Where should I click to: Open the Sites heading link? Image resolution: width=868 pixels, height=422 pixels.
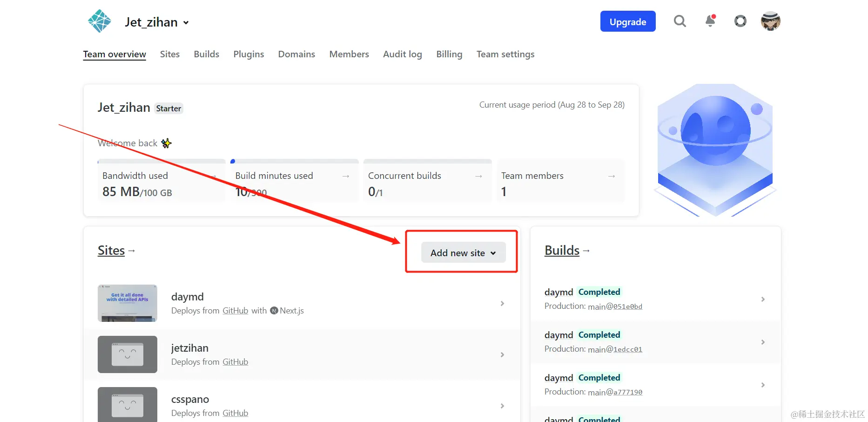[111, 251]
